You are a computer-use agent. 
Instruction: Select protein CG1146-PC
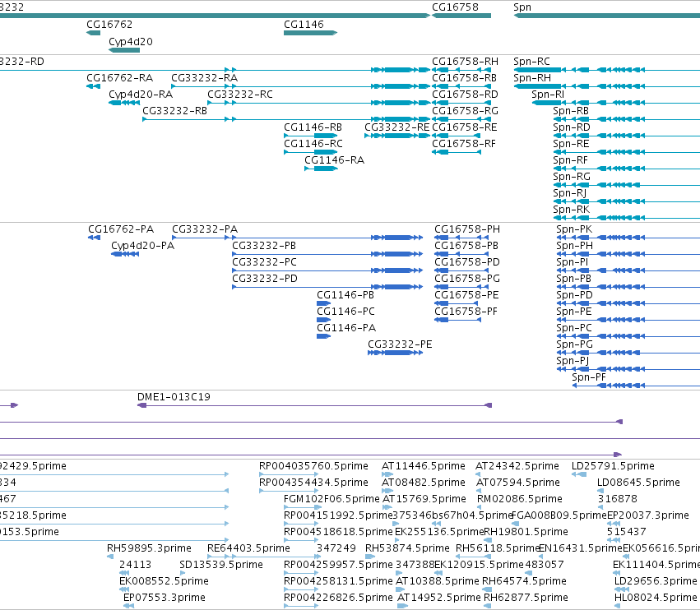coord(346,312)
